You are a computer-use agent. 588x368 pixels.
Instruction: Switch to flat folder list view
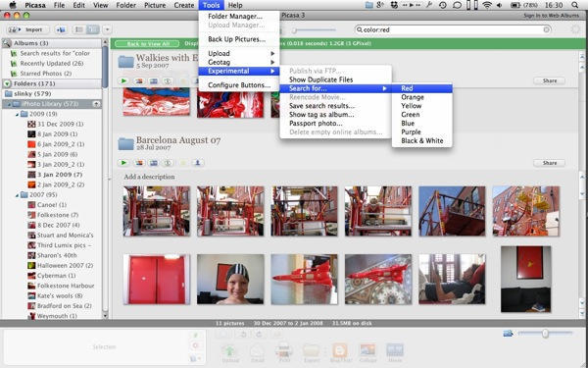pos(78,29)
